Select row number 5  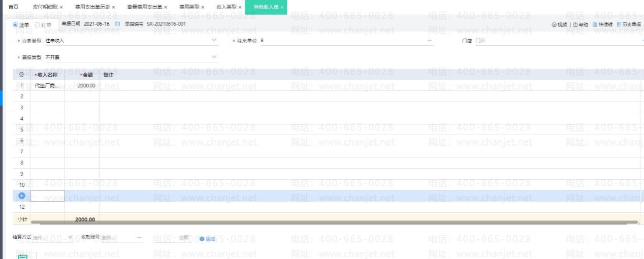pyautogui.click(x=21, y=129)
